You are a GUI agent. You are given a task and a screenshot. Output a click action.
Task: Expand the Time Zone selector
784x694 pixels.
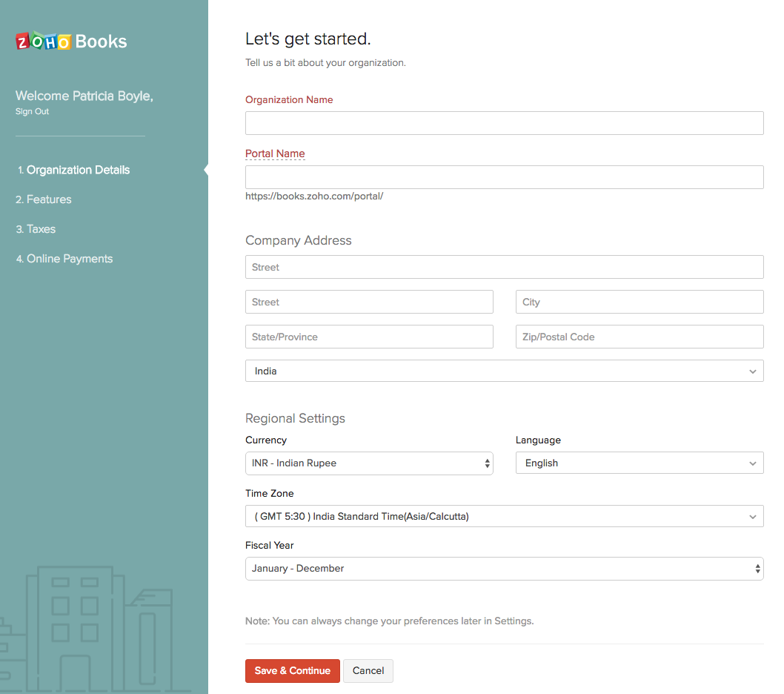tap(504, 516)
